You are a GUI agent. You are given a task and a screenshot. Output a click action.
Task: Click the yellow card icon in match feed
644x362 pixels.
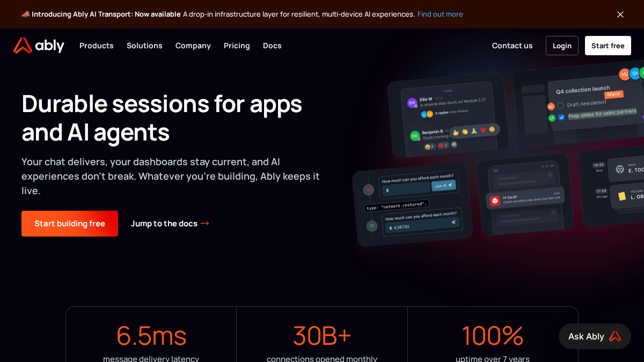[x=621, y=196]
